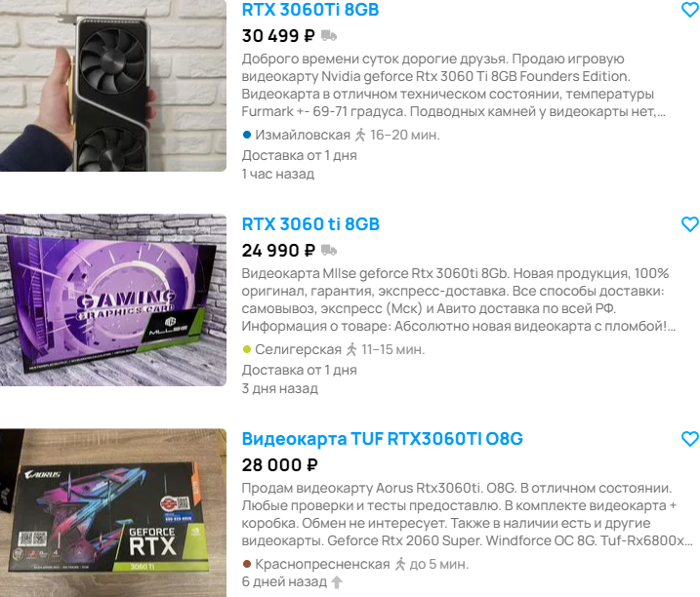Open the purple Gaming Graphics Card box photo
Screen dimensions: 700x597
[113, 300]
